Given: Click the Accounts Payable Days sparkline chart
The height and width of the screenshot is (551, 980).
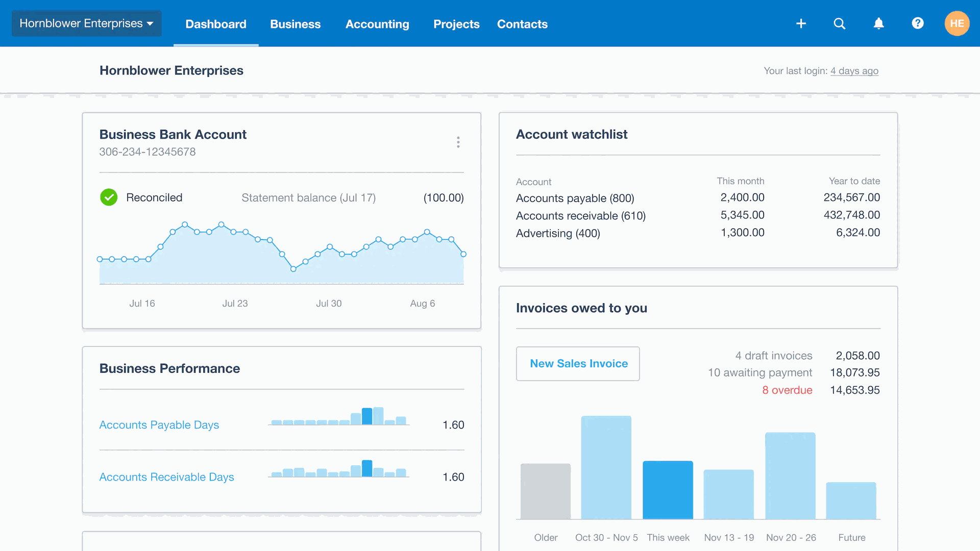Looking at the screenshot, I should [338, 420].
